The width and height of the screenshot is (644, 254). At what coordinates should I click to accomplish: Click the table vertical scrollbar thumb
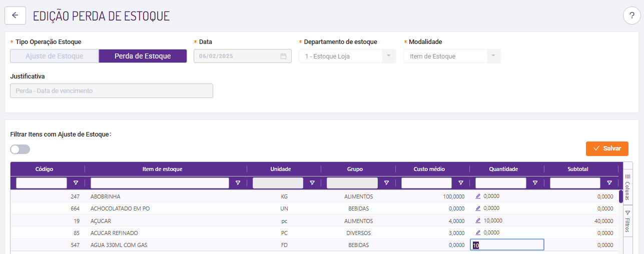point(621,196)
